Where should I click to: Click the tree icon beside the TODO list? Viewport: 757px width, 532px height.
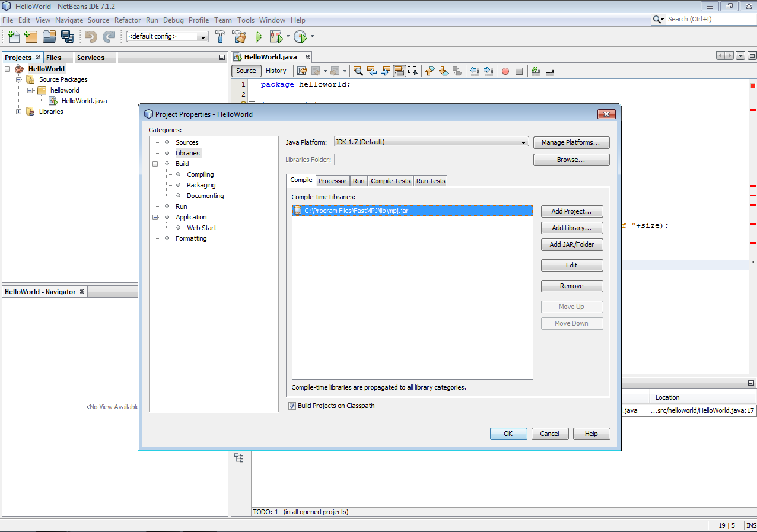(239, 457)
